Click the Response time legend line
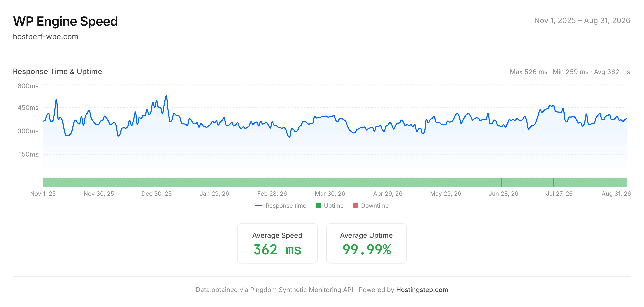 pyautogui.click(x=258, y=206)
